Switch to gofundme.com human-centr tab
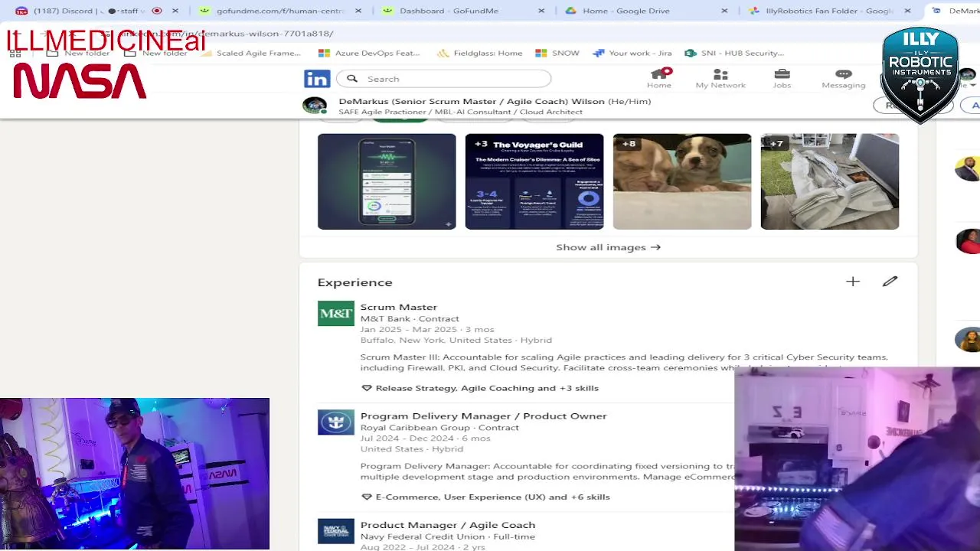980x551 pixels. [x=279, y=11]
